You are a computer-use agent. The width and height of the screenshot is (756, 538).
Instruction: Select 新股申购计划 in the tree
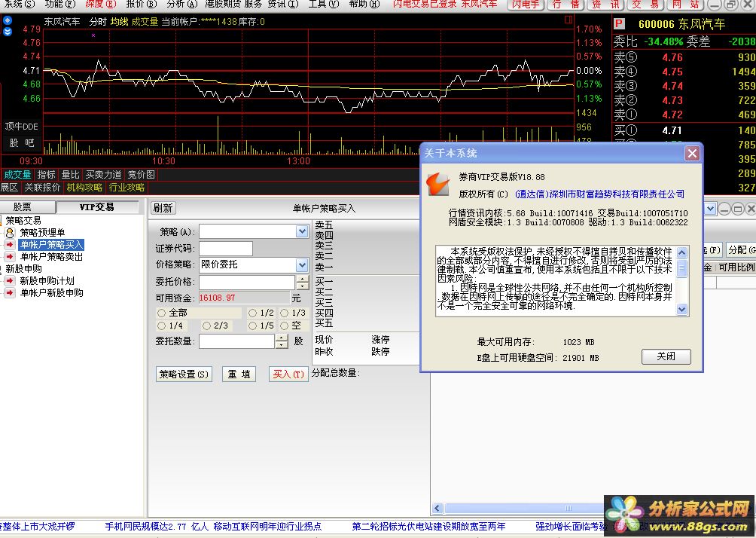pos(47,281)
